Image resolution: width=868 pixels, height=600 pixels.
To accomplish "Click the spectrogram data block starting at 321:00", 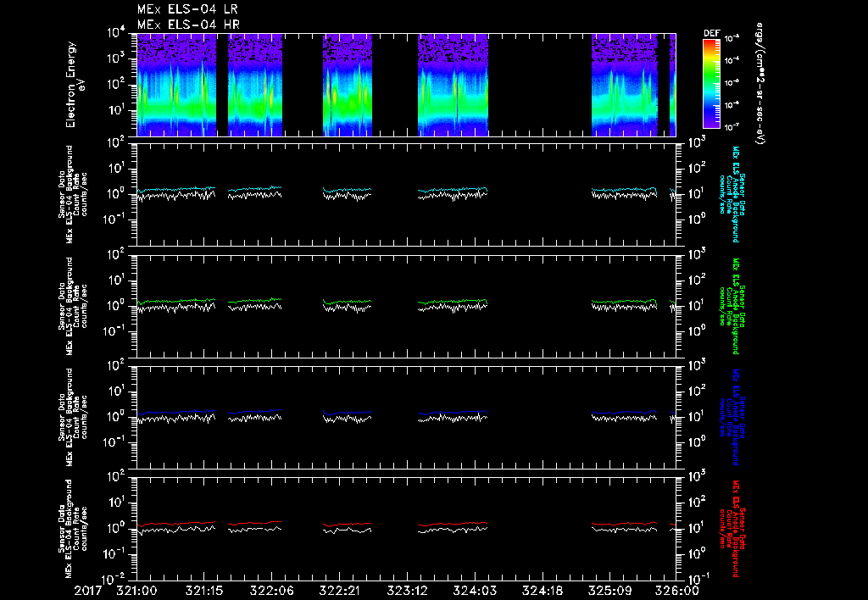I will (x=176, y=85).
